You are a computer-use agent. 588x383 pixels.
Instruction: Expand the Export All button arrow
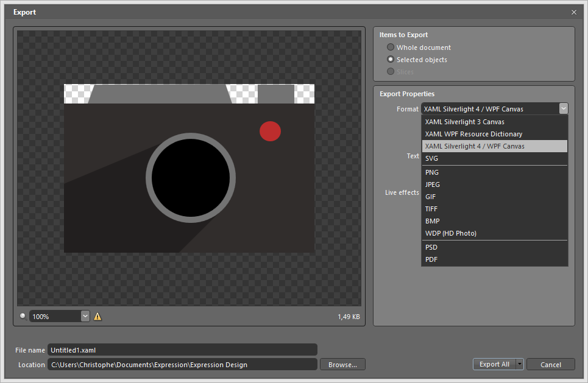pos(519,364)
